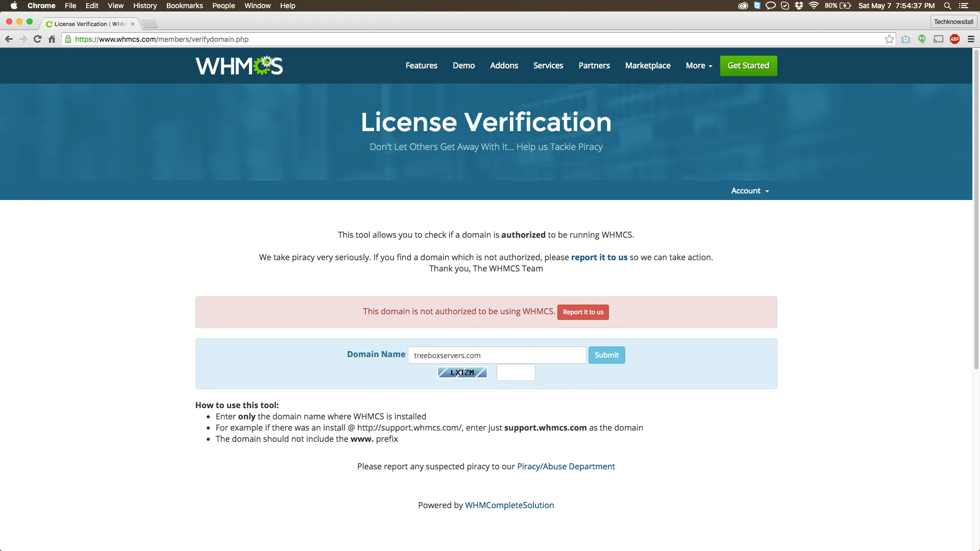
Task: Open the Piracy/Abuse Department link
Action: 566,467
